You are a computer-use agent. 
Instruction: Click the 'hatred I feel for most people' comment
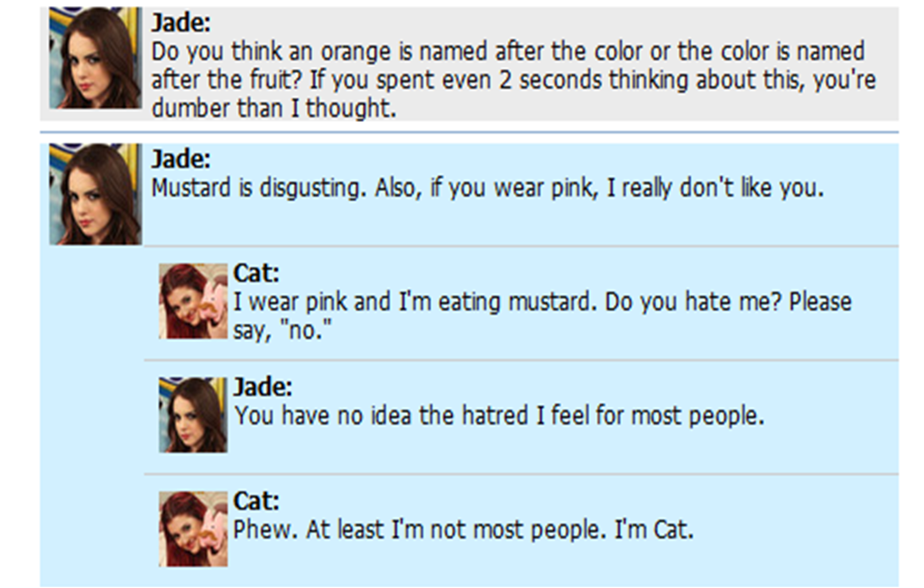(498, 416)
